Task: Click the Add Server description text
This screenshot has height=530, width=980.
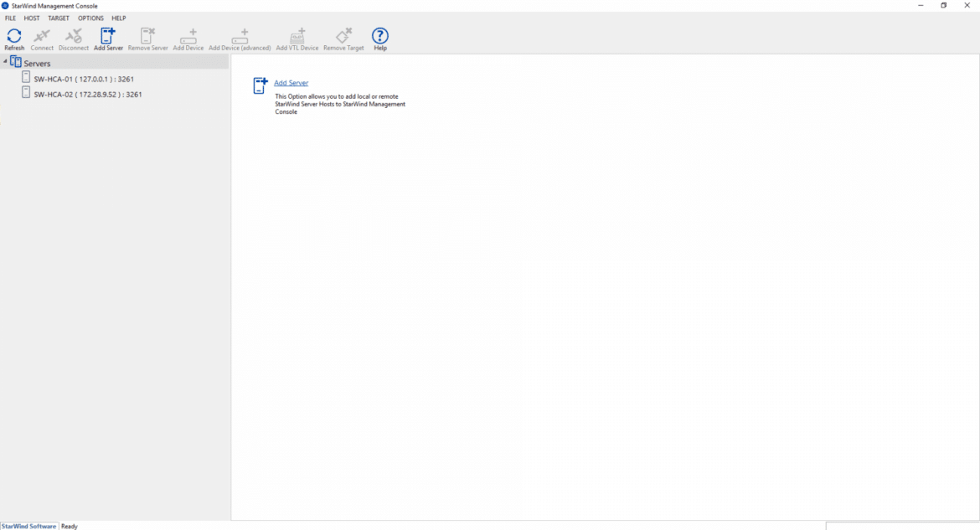Action: pos(340,105)
